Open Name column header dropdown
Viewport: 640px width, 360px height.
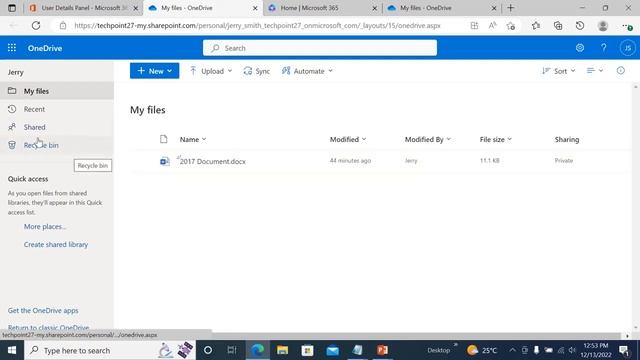click(193, 139)
